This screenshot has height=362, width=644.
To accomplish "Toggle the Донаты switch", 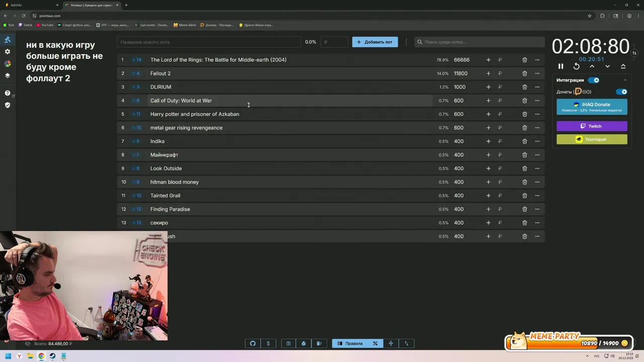I will tap(622, 92).
